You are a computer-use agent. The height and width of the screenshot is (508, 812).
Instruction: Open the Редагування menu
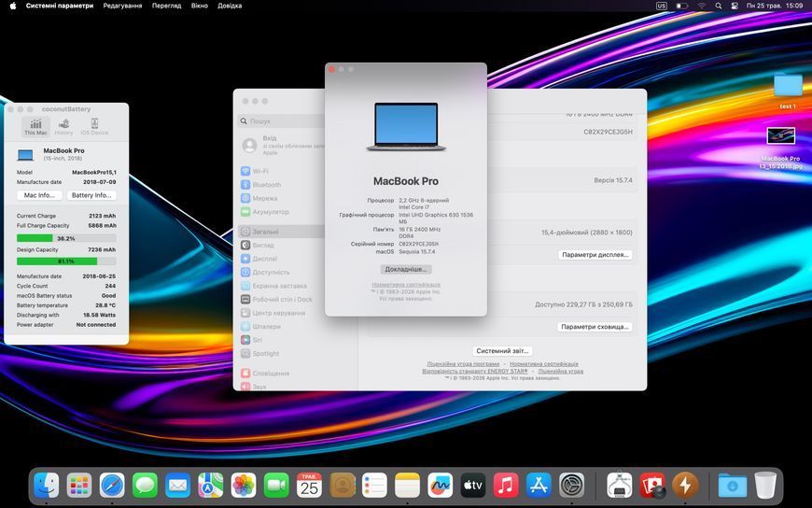tap(122, 6)
